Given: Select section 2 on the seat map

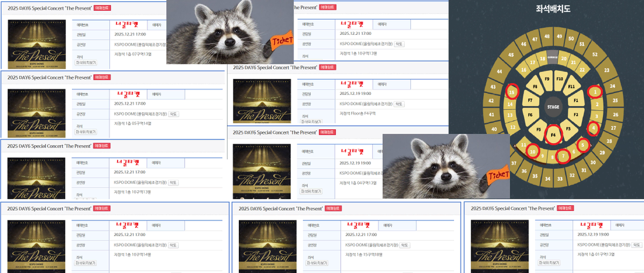Looking at the screenshot, I should (x=596, y=105).
